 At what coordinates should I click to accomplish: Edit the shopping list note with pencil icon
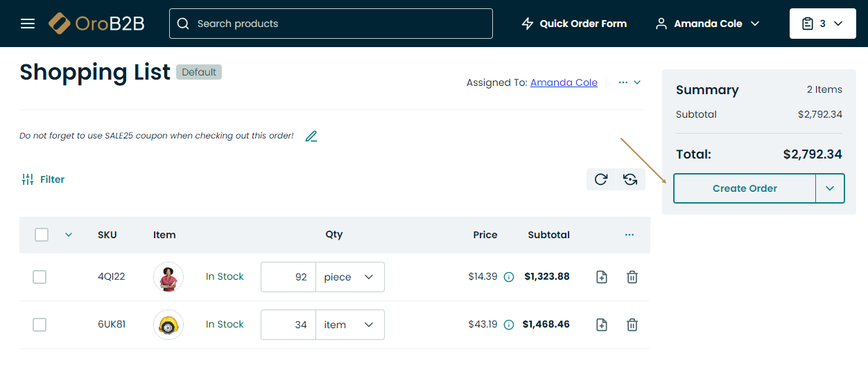(311, 136)
